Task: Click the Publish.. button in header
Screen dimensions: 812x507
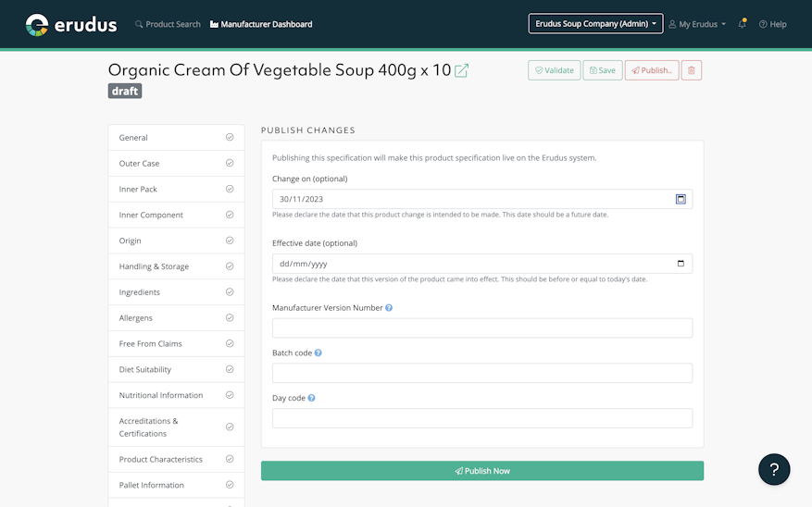Action: click(652, 70)
